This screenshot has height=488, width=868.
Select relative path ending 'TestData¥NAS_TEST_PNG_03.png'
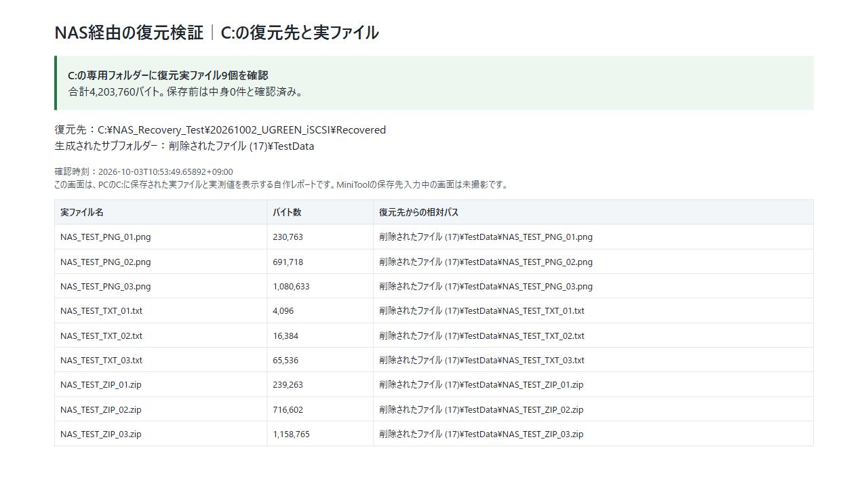click(486, 287)
